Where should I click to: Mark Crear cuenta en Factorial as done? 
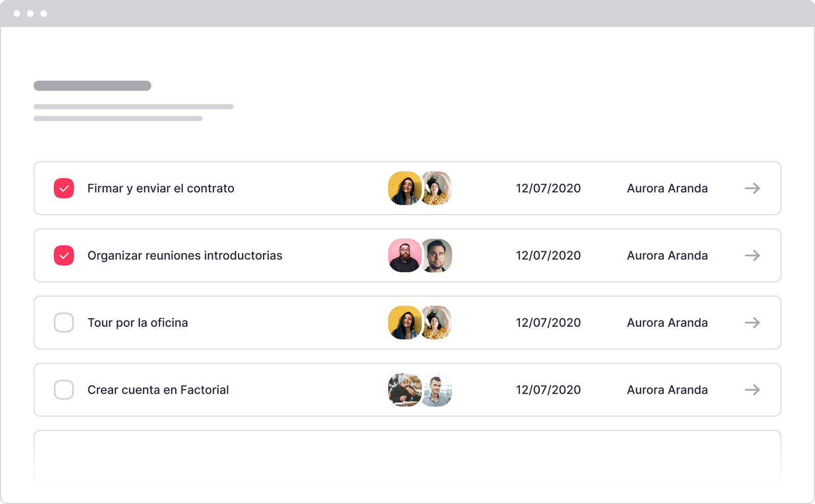pyautogui.click(x=64, y=390)
